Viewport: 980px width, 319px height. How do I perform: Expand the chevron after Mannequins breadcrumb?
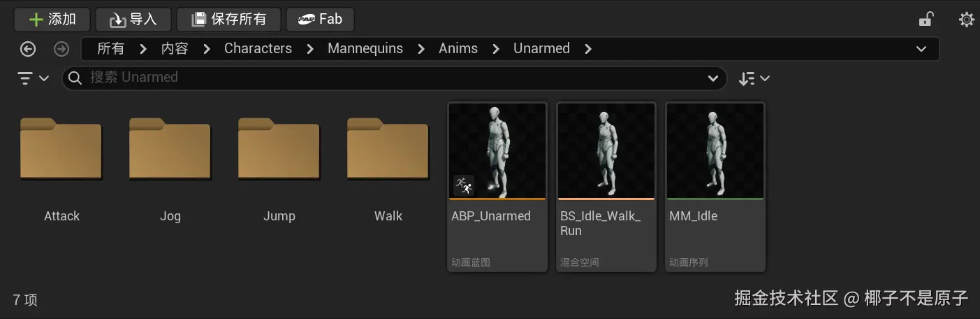(421, 49)
